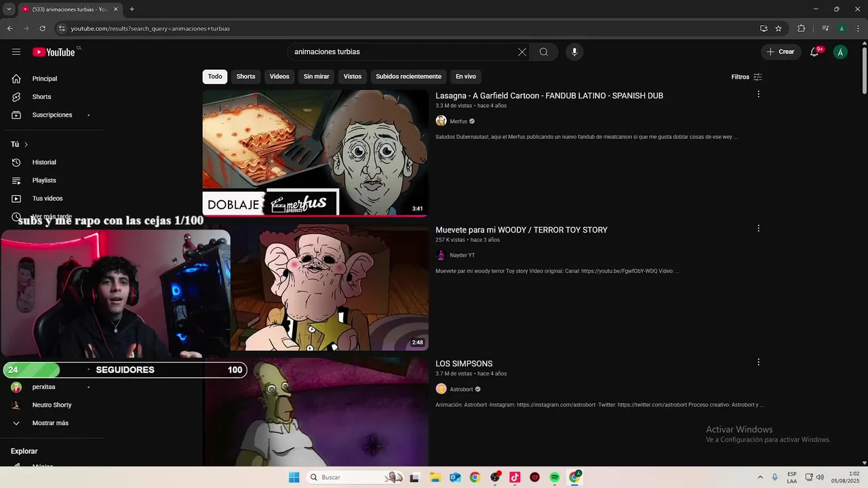Open Chrome extensions puzzle icon
The width and height of the screenshot is (868, 488).
(801, 28)
